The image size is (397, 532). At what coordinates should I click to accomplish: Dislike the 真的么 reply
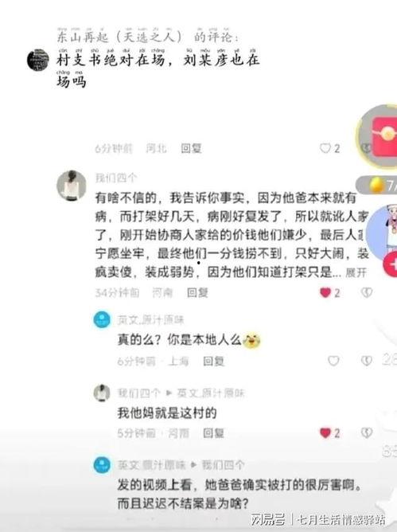pos(367,361)
